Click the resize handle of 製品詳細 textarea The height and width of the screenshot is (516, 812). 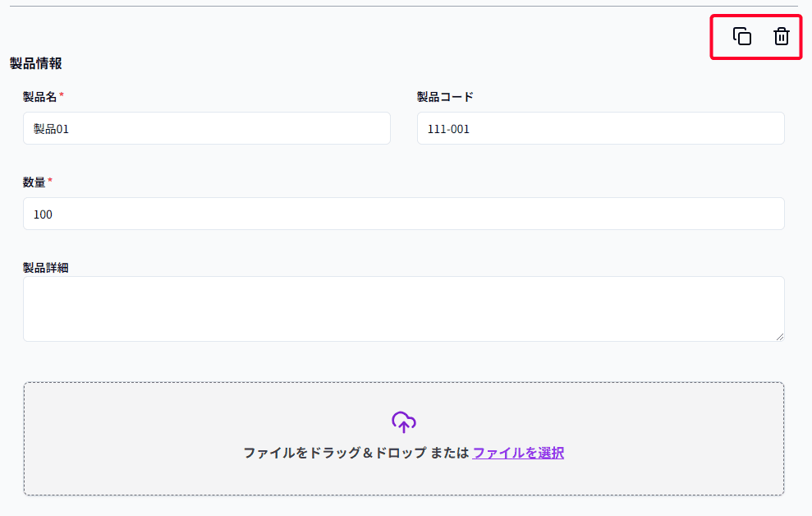coord(781,335)
